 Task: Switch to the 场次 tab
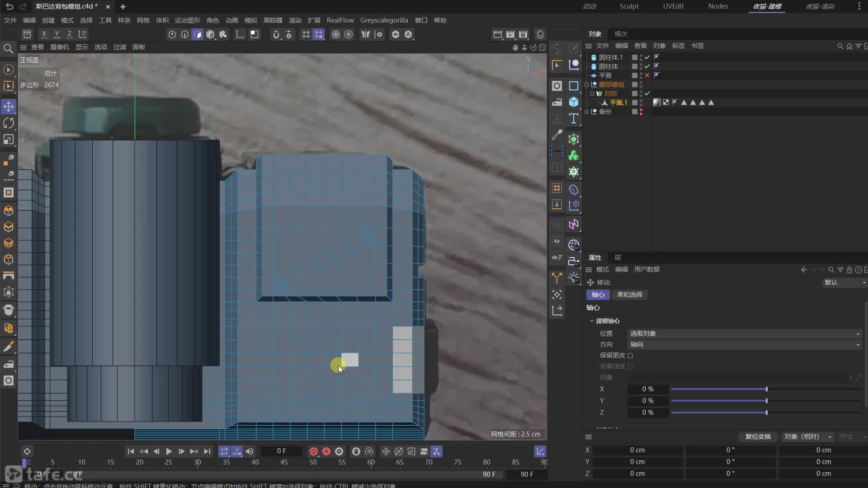621,34
